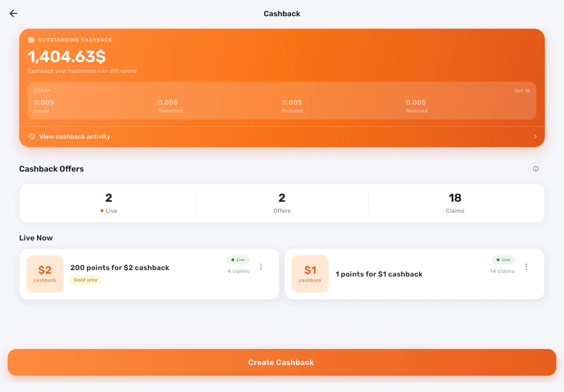
Task: Click the $1 cashback badge
Action: [310, 274]
